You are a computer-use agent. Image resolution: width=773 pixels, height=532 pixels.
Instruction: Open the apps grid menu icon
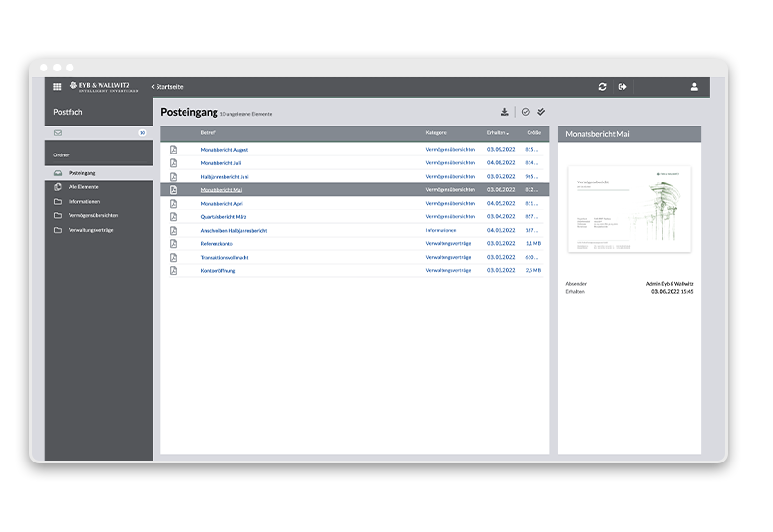[x=57, y=87]
